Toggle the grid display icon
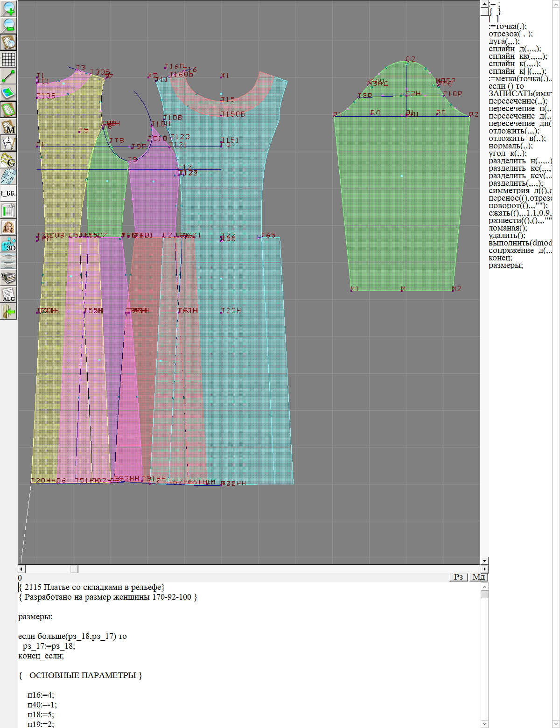The height and width of the screenshot is (728, 560). (8, 59)
